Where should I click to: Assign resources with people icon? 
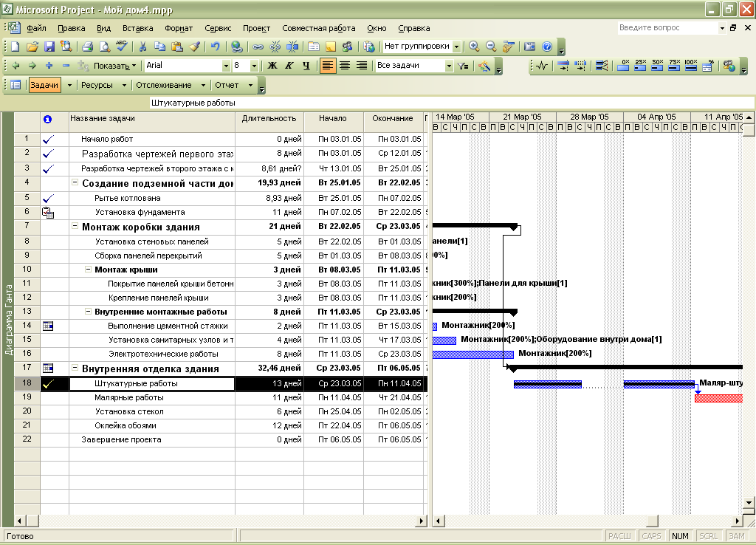[x=348, y=47]
